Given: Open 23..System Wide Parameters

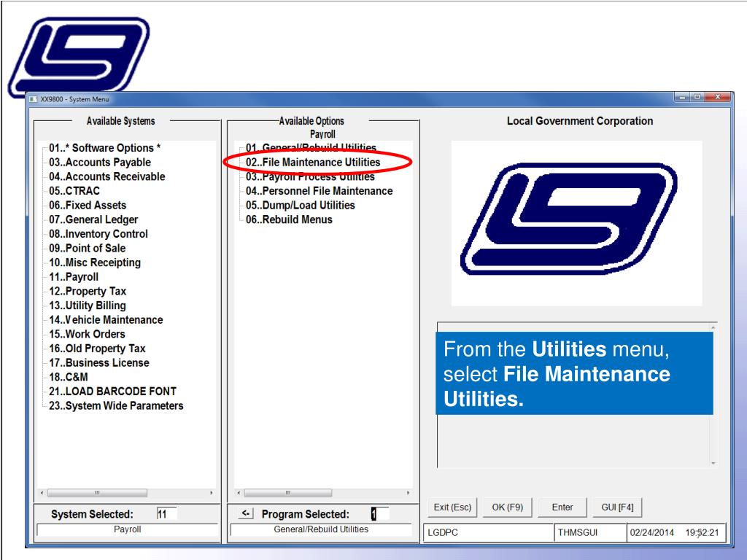Looking at the screenshot, I should click(116, 405).
